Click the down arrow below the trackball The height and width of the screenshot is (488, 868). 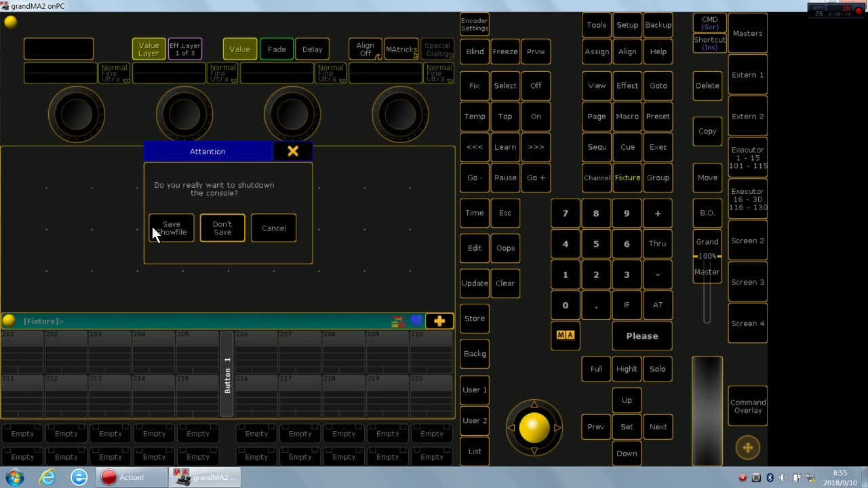534,451
